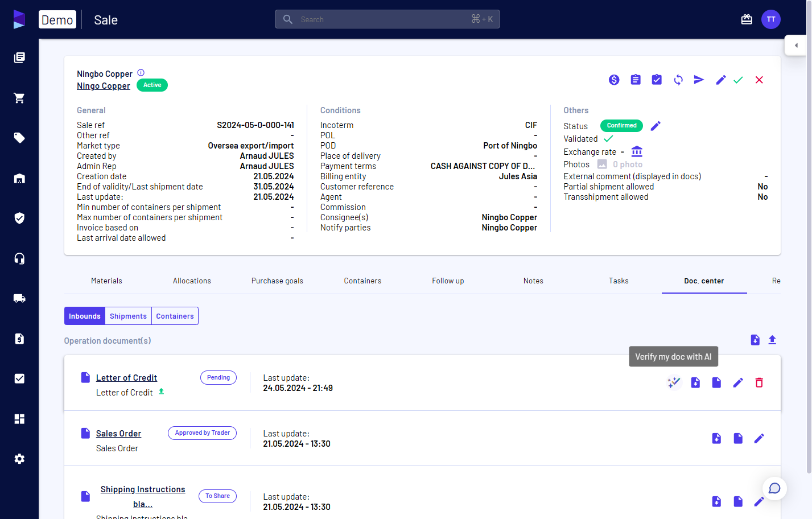Open the gift box icon in header
The width and height of the screenshot is (812, 519).
point(747,19)
